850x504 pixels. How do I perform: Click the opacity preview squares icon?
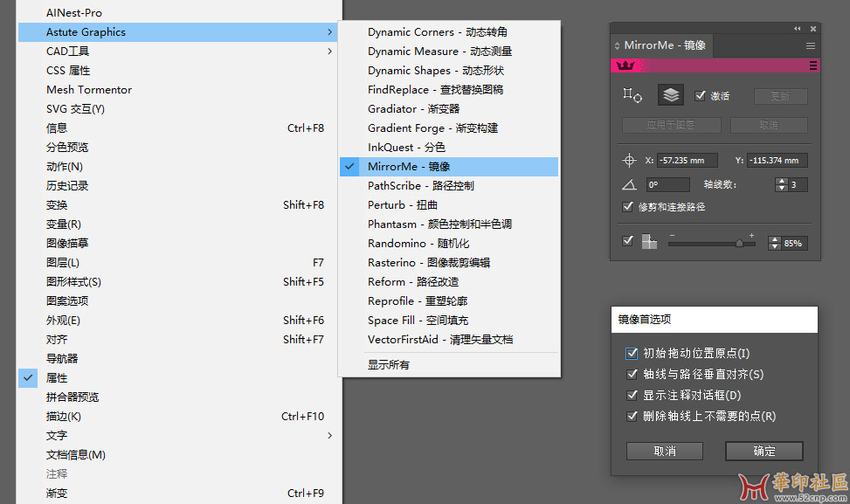(x=649, y=241)
